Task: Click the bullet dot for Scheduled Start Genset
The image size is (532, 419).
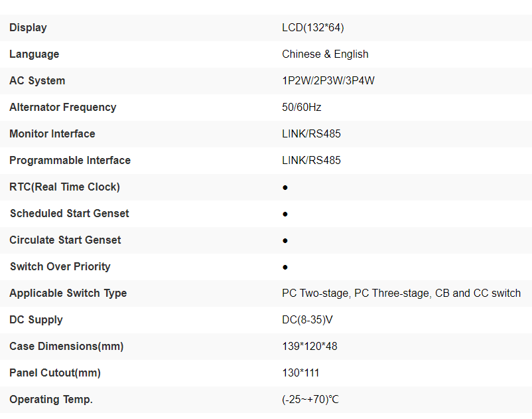Action: (285, 214)
